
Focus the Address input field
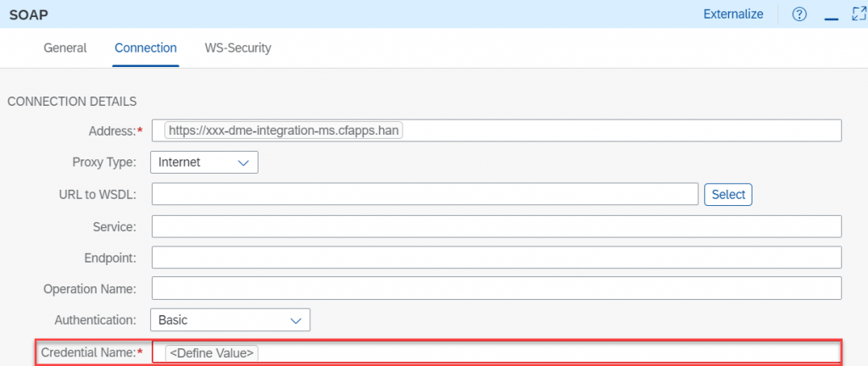497,130
